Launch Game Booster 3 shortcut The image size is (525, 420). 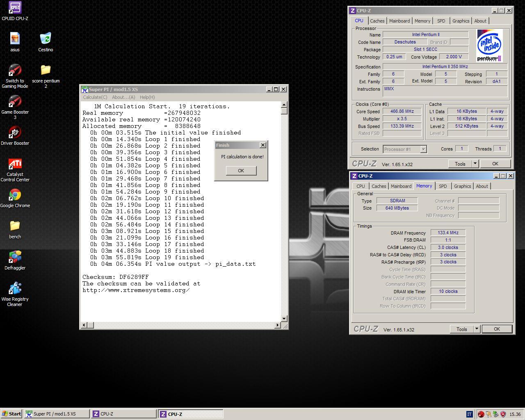15,107
